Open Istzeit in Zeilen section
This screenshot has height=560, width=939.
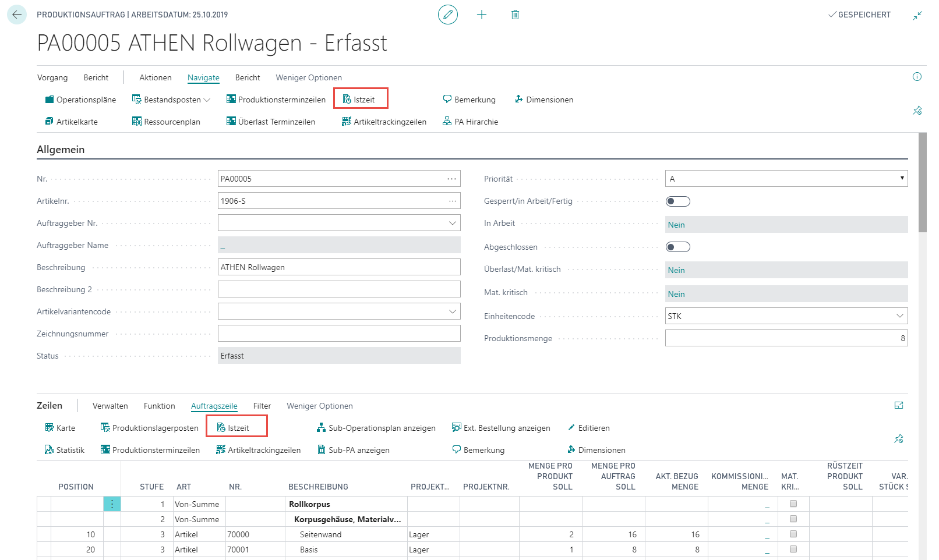[233, 428]
